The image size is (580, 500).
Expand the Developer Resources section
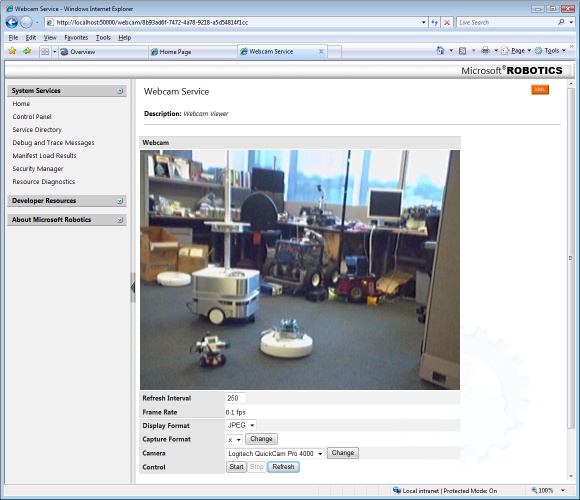[x=120, y=201]
